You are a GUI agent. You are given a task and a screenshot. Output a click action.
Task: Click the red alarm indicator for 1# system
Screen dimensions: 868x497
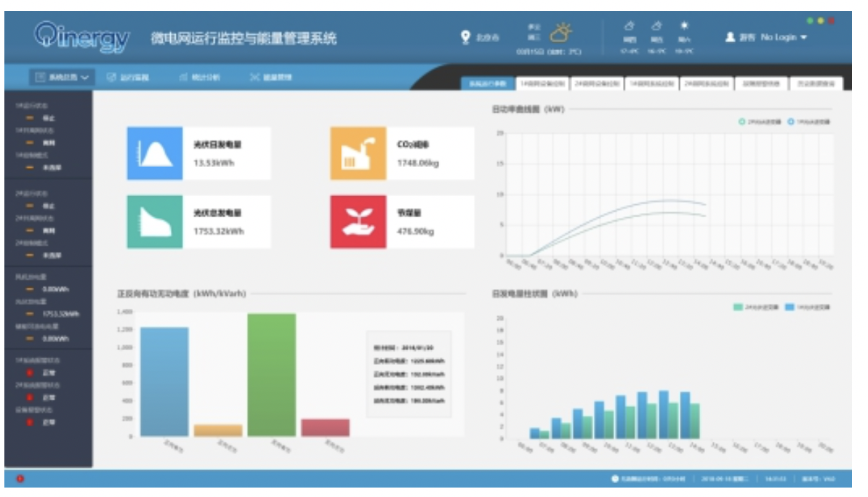point(30,373)
